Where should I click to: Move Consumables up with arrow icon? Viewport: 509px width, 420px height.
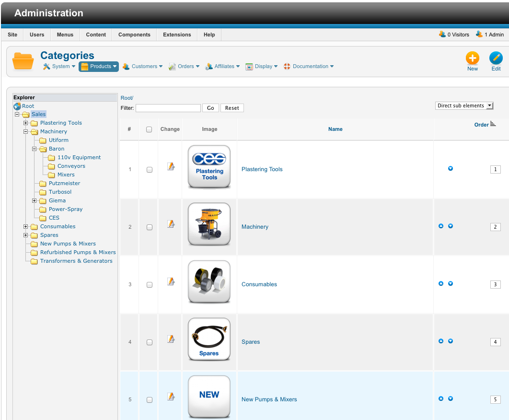(441, 283)
